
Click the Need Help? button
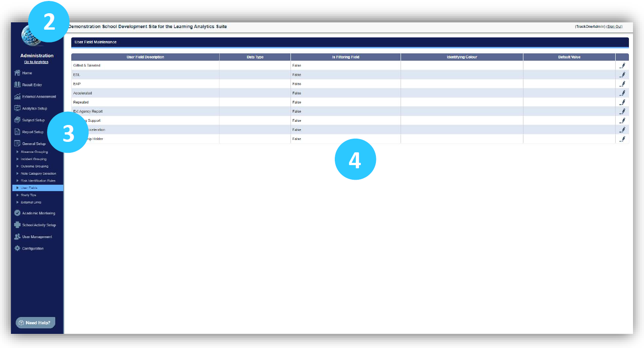(36, 322)
